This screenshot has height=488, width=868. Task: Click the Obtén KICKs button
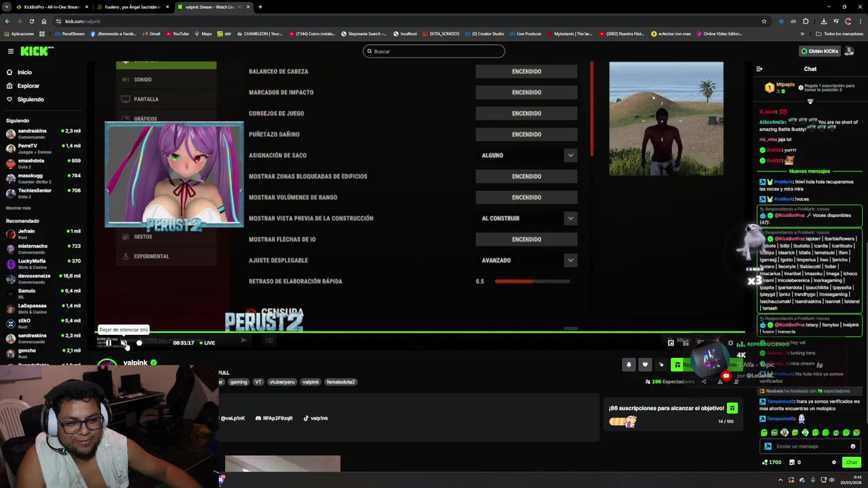coord(820,51)
